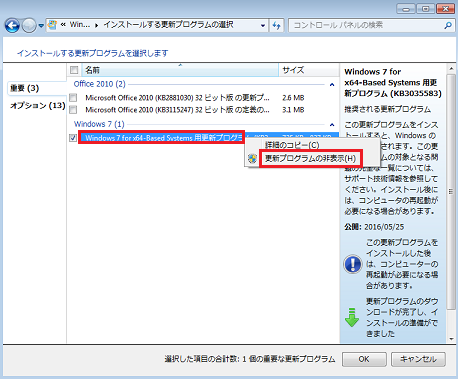Close the update selection window
The height and width of the screenshot is (379, 458).
[x=445, y=9]
